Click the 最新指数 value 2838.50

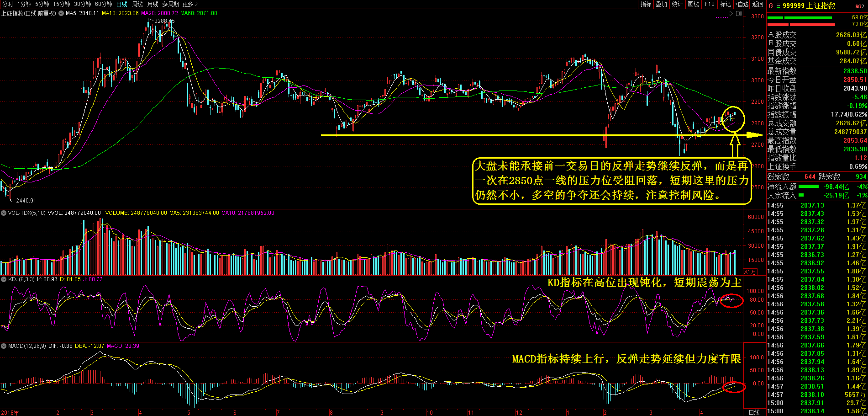[x=855, y=71]
